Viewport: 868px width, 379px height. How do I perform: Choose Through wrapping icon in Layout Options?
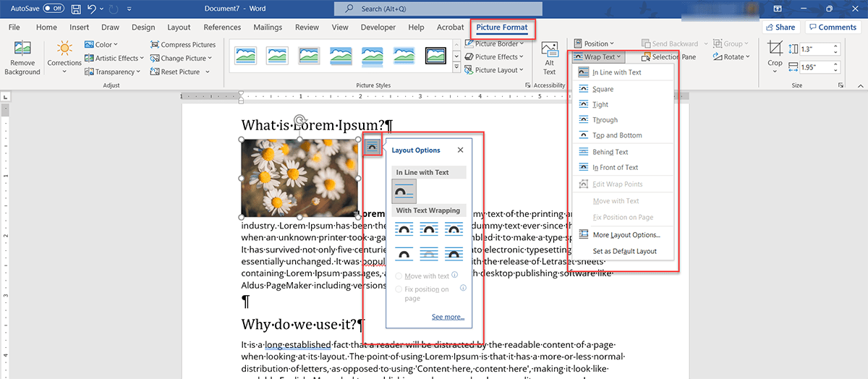(x=454, y=229)
